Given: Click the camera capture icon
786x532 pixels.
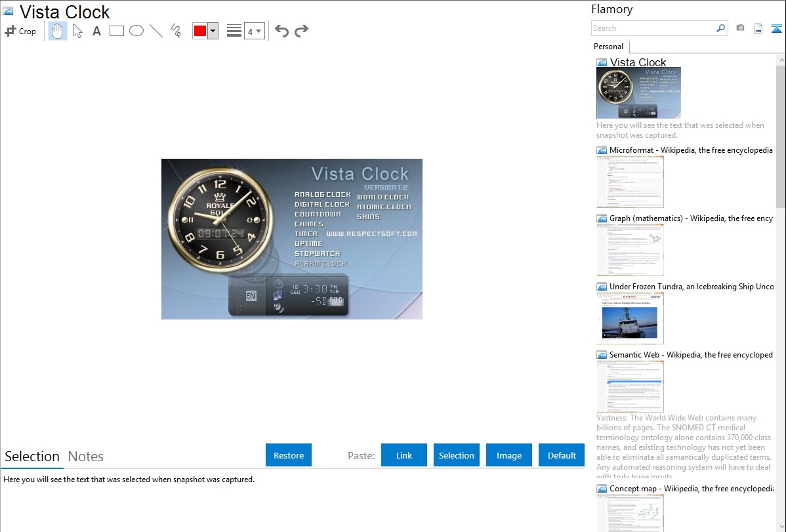Looking at the screenshot, I should (740, 28).
